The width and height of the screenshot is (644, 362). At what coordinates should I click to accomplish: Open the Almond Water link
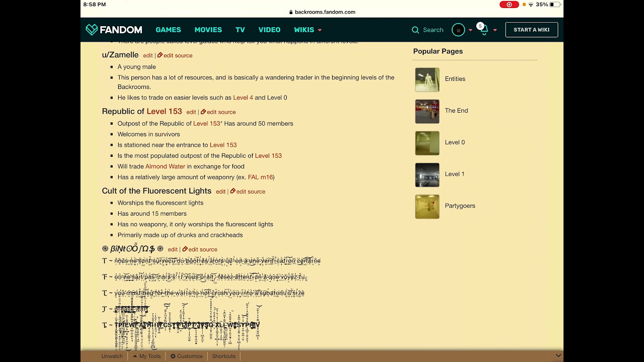[165, 166]
